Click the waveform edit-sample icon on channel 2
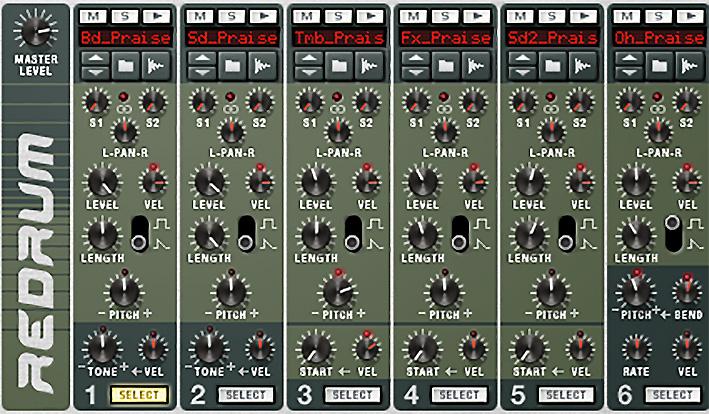 263,66
